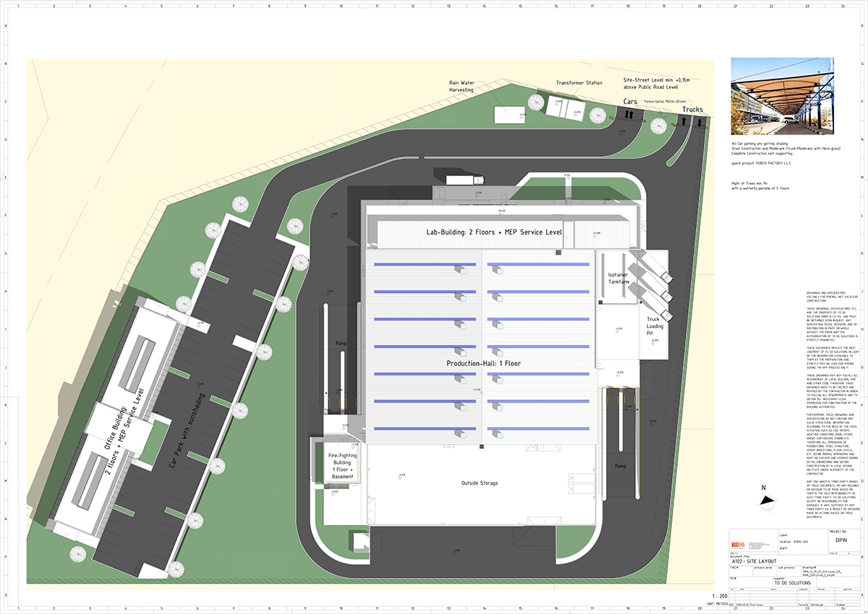Viewport: 868px width, 614px height.
Task: Click the 'Ramp' label left of Production-Hall
Action: (x=343, y=343)
